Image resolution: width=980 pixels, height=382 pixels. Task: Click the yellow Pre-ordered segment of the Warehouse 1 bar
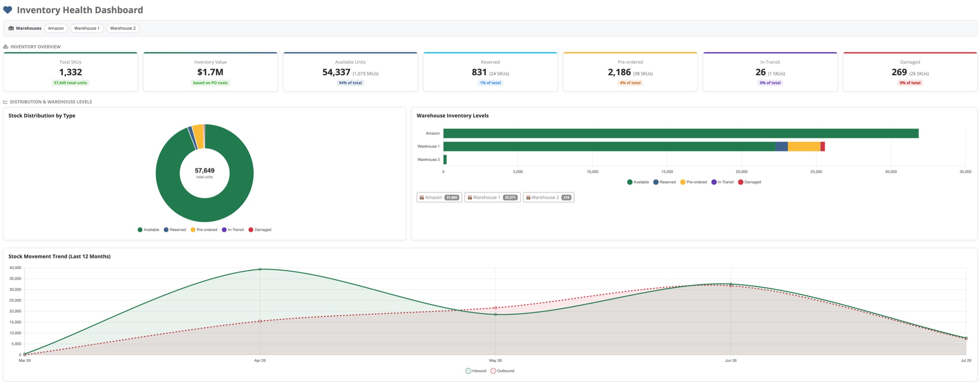pos(804,147)
